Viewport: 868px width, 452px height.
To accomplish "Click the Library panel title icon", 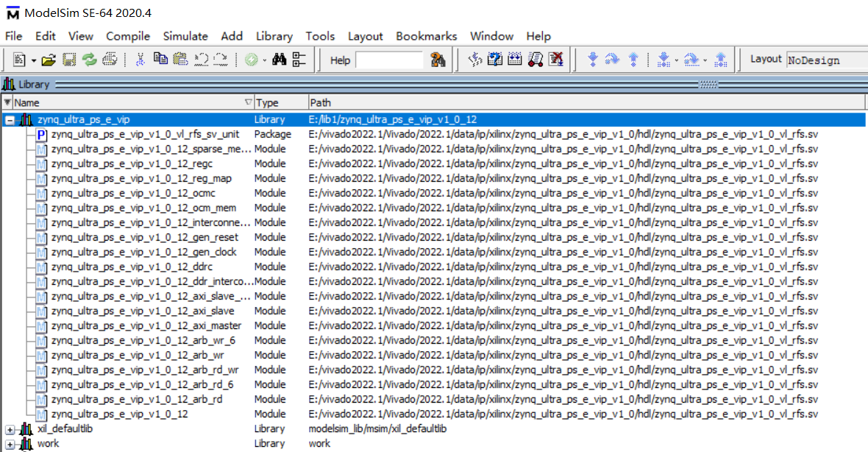I will pyautogui.click(x=8, y=84).
